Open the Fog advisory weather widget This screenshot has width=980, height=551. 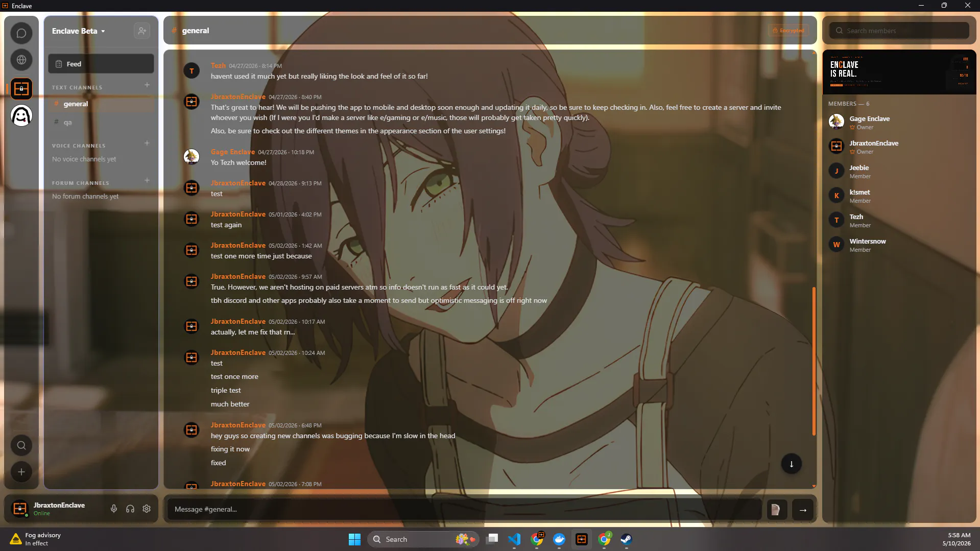35,539
